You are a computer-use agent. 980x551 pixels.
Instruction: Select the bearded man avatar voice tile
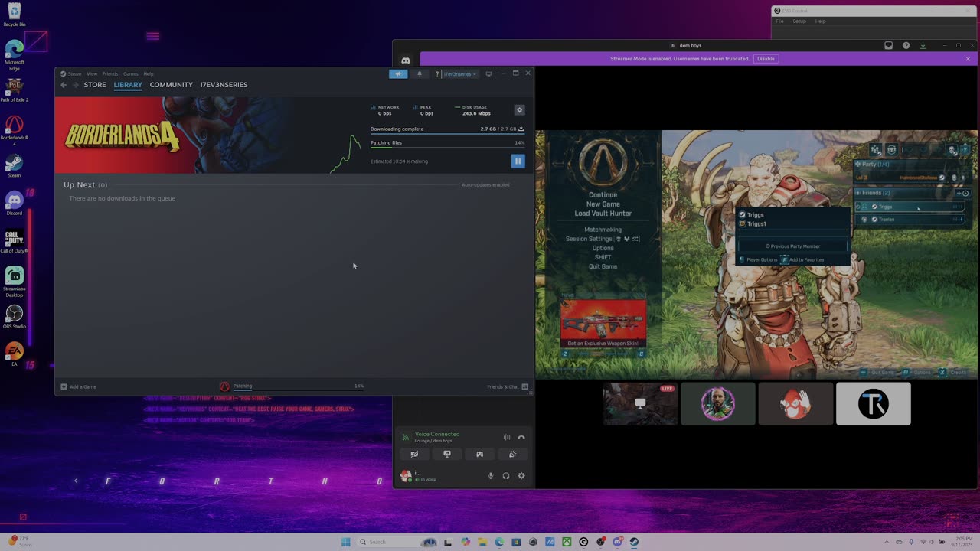(718, 403)
